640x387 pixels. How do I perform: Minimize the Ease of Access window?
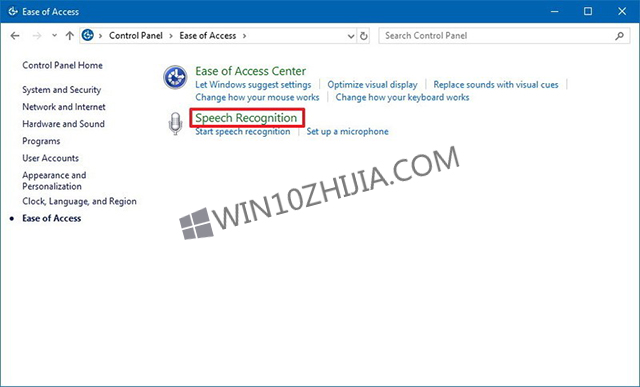tap(554, 11)
